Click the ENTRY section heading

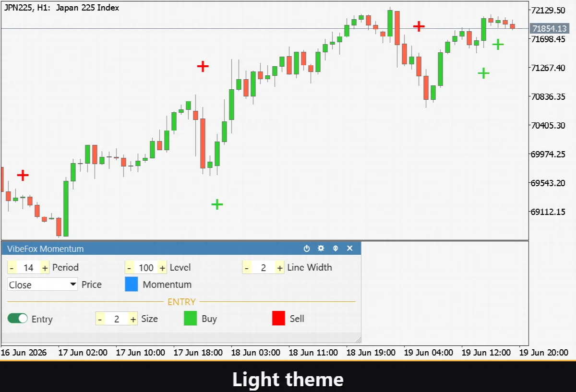(181, 302)
